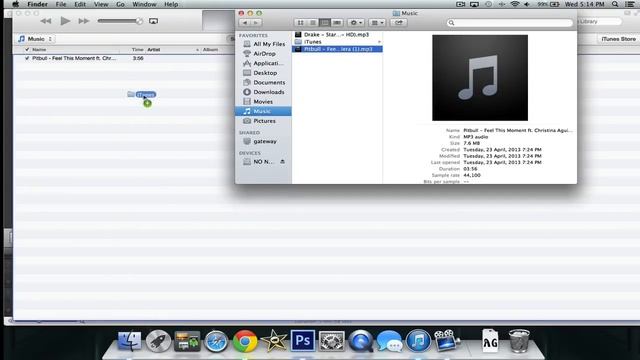
Task: Open the Finder Action gear menu
Action: coord(356,22)
